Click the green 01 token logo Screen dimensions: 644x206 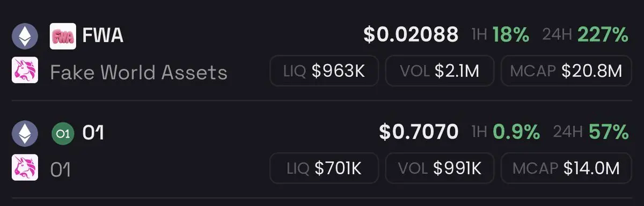(63, 134)
